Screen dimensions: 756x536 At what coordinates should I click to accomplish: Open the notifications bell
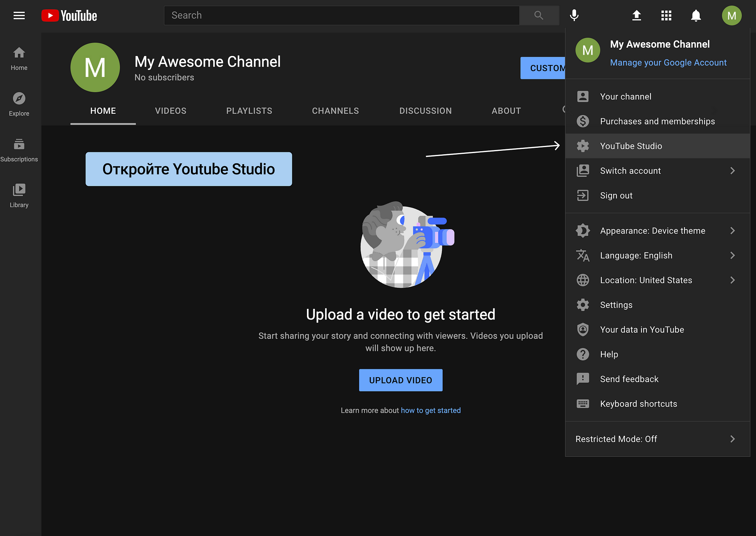[696, 15]
